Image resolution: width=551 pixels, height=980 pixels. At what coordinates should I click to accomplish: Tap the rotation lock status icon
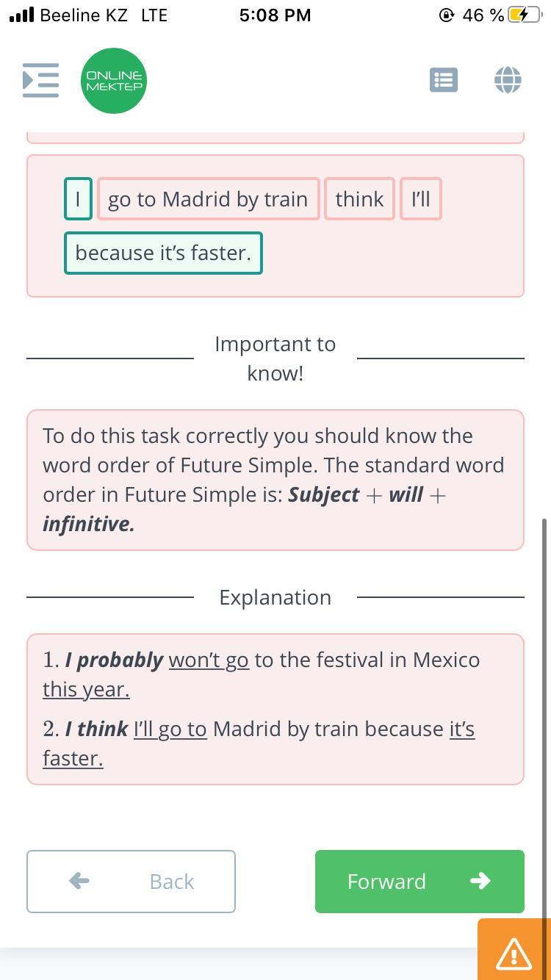(x=446, y=15)
